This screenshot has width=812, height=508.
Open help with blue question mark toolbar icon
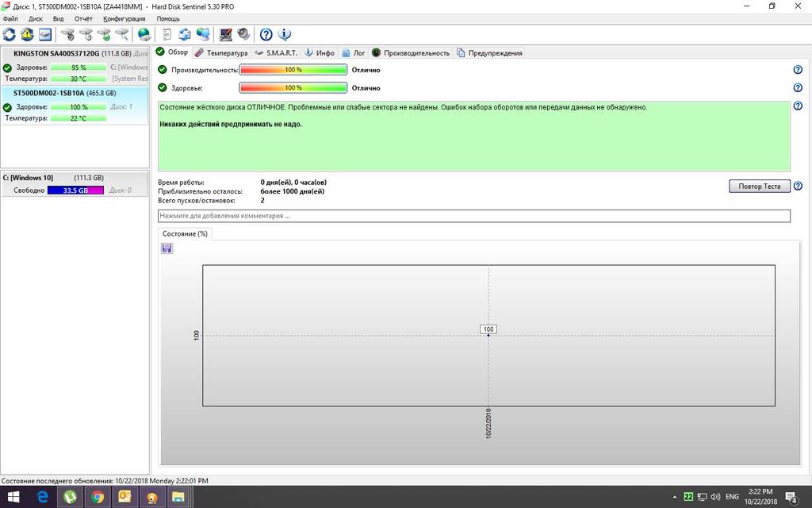tap(266, 35)
